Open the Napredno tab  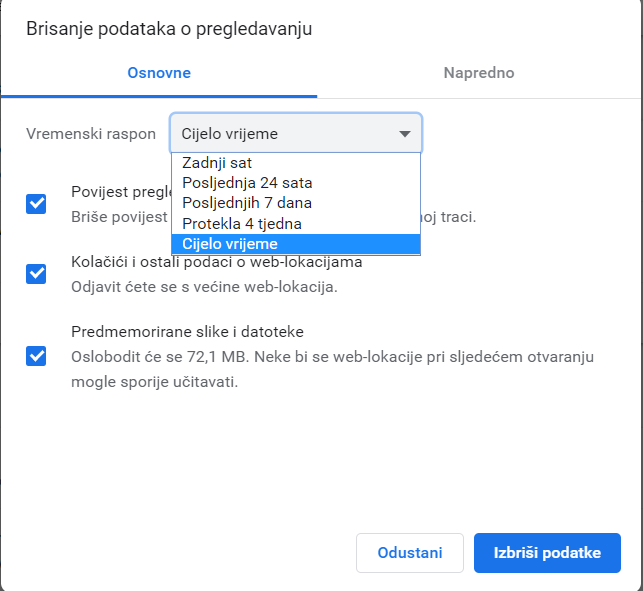point(479,73)
